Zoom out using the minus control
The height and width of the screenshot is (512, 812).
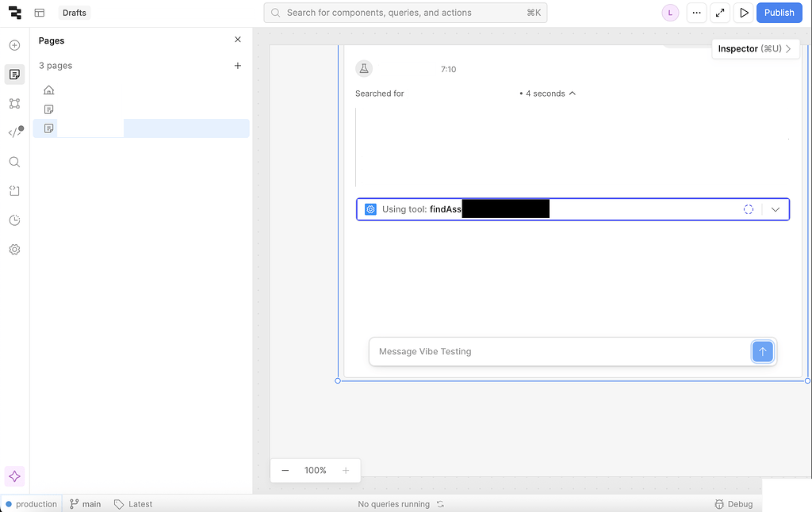[285, 470]
